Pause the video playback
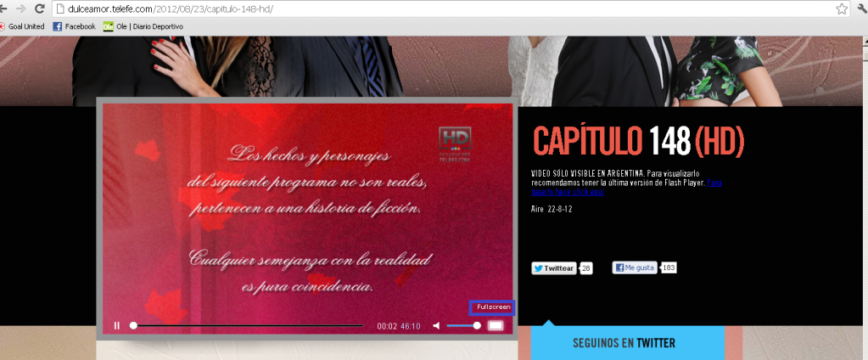Image resolution: width=868 pixels, height=360 pixels. (x=117, y=326)
